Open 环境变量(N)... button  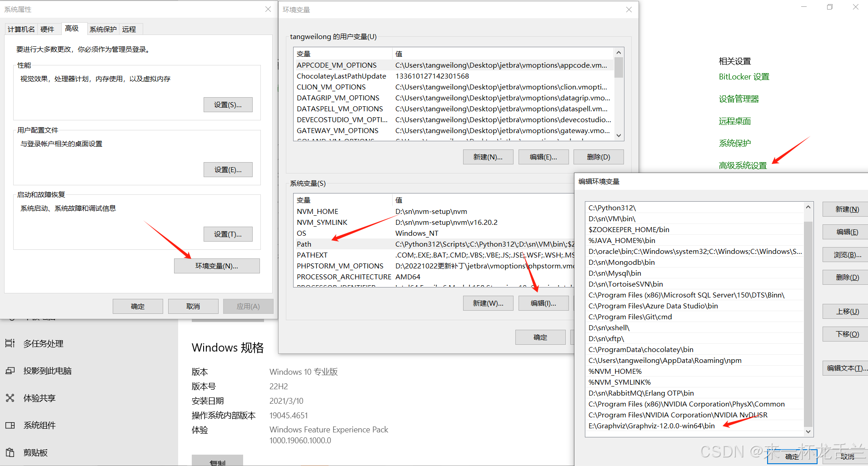point(217,266)
